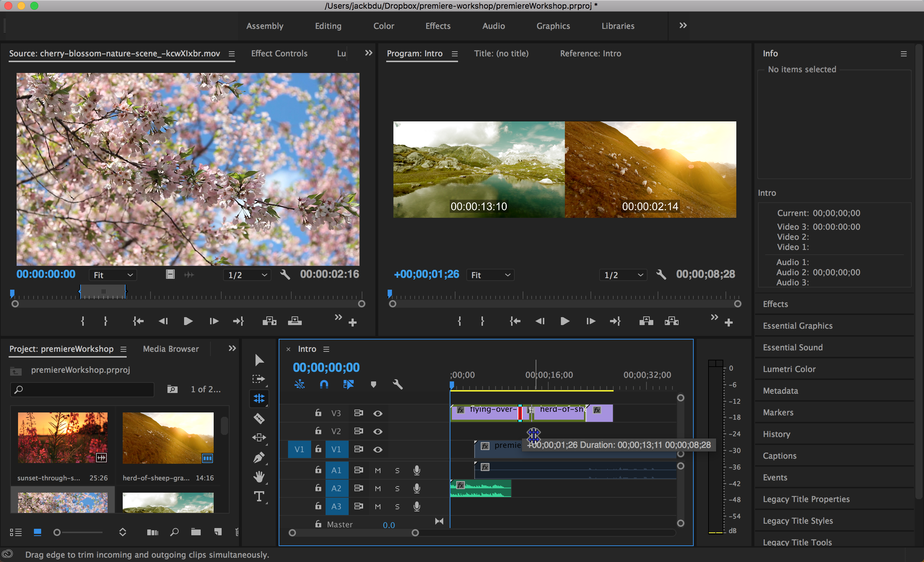The height and width of the screenshot is (562, 924).
Task: Select the Razor tool in the timeline toolbar
Action: pyautogui.click(x=259, y=418)
